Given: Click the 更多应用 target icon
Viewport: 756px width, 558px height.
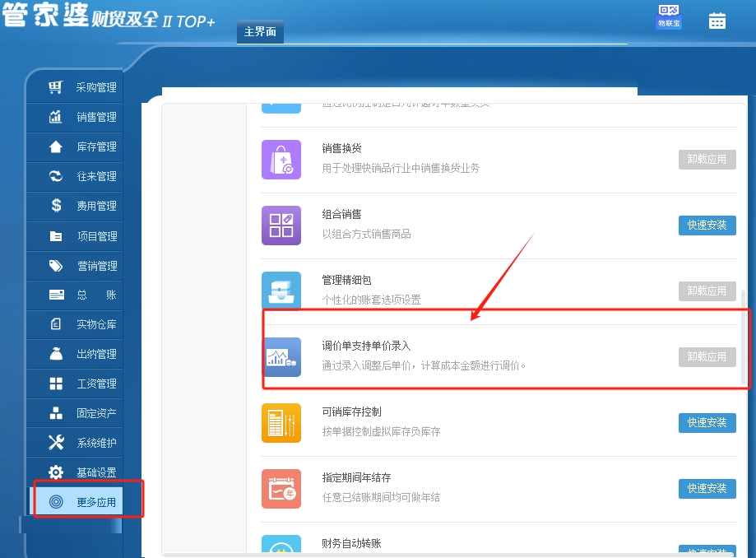Looking at the screenshot, I should (56, 502).
